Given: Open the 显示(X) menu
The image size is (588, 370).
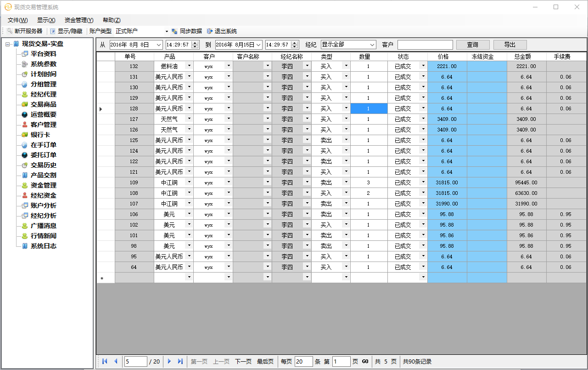Looking at the screenshot, I should pyautogui.click(x=46, y=20).
